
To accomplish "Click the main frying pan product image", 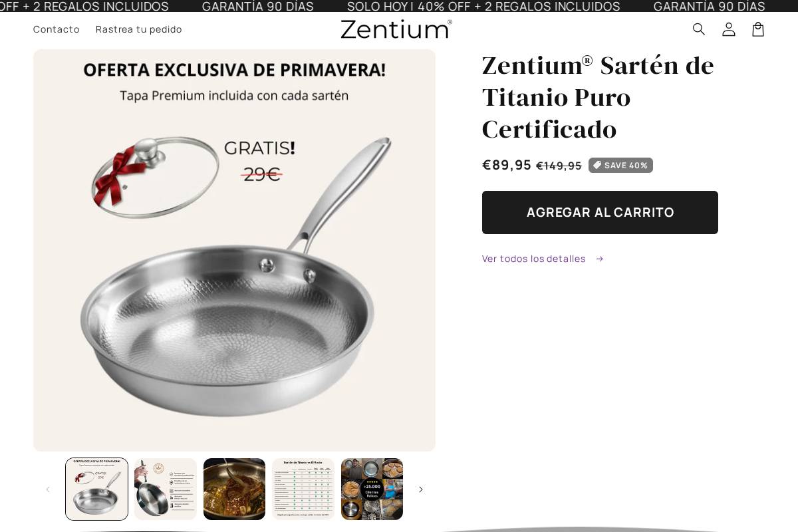I will tap(234, 250).
